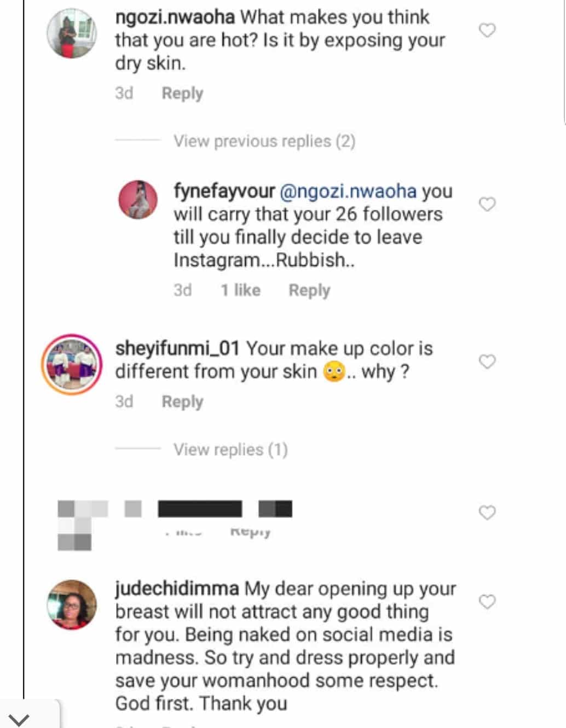566x728 pixels.
Task: Like the redacted comment with heart
Action: point(487,512)
